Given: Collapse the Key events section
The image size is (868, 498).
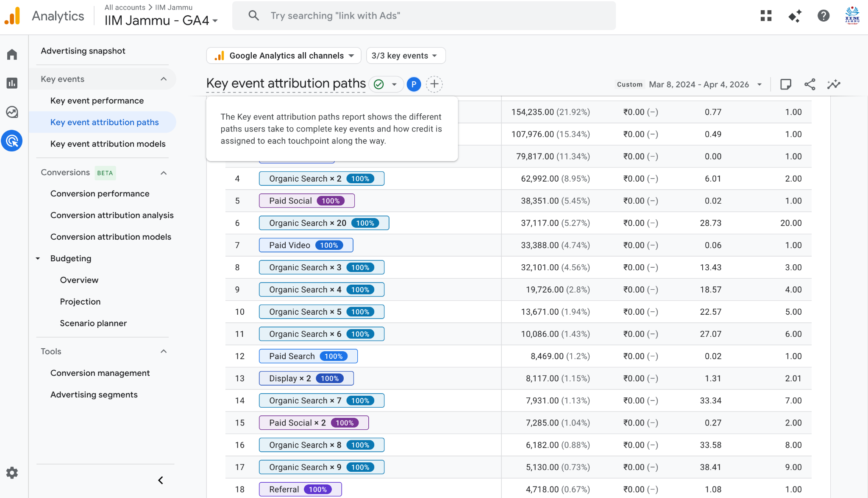Looking at the screenshot, I should click(x=164, y=79).
